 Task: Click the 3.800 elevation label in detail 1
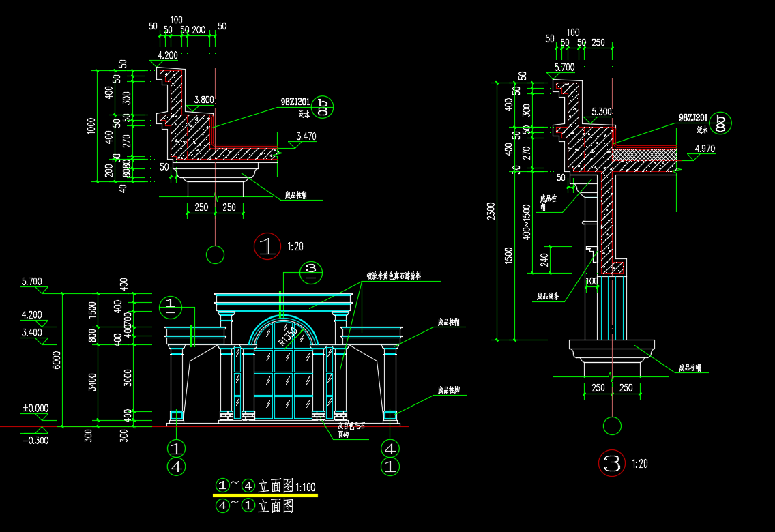[203, 100]
